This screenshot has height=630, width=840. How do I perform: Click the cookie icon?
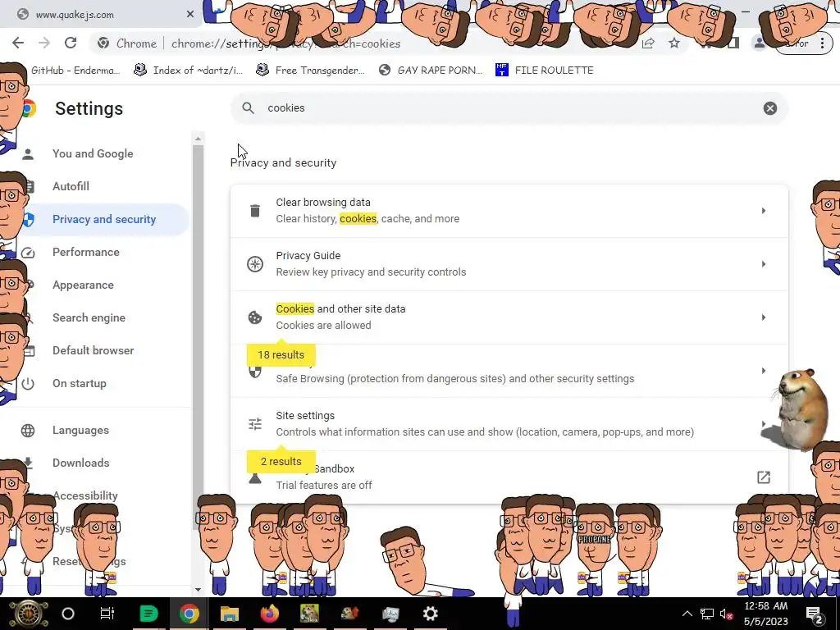(255, 317)
